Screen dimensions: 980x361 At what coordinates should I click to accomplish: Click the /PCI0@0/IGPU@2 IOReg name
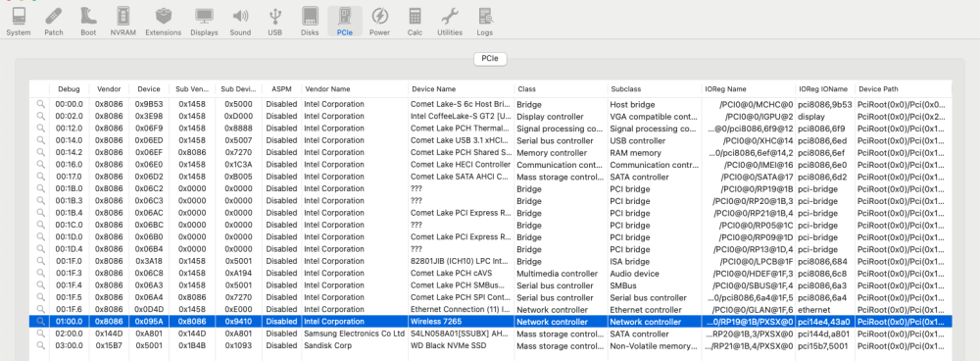[x=759, y=117]
